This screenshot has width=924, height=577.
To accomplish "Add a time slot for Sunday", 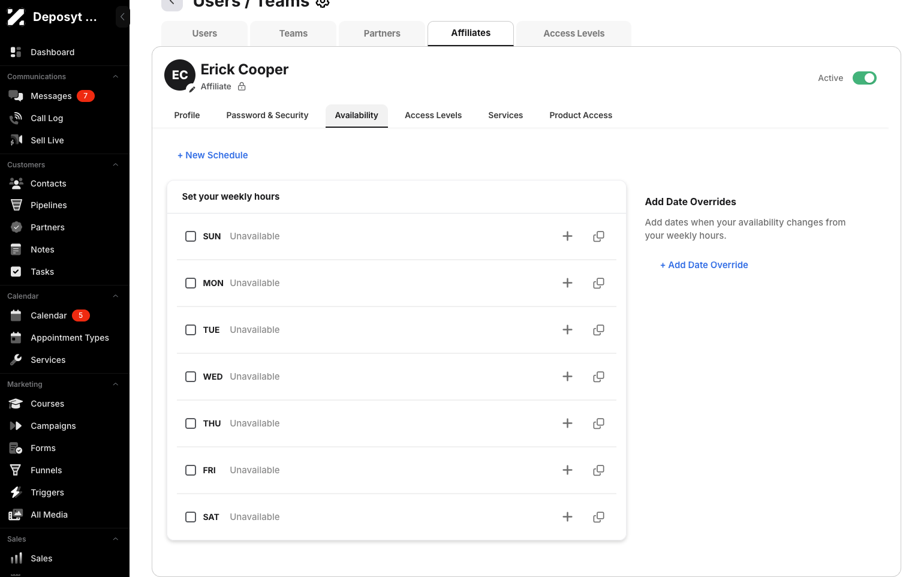I will pos(567,236).
